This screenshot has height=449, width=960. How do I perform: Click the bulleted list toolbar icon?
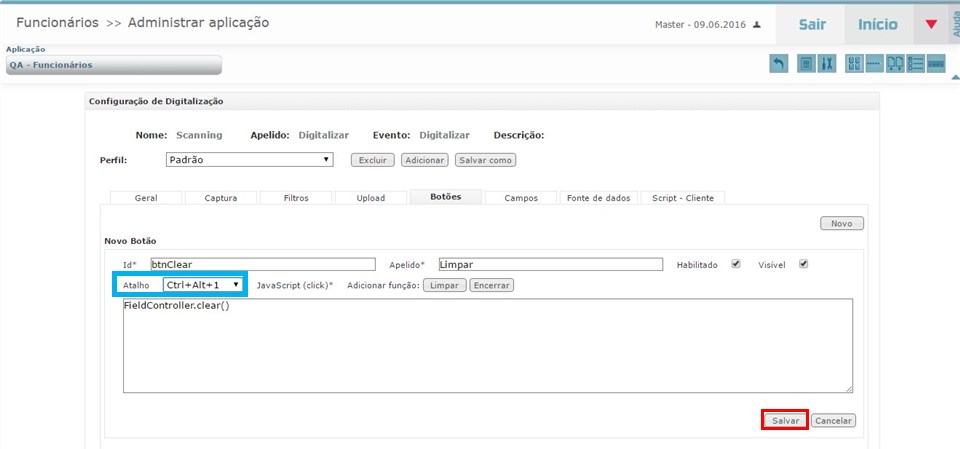[916, 64]
